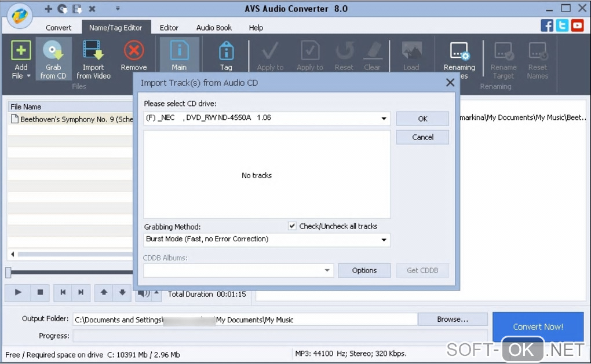The image size is (591, 364).
Task: Click the Browse... button
Action: (453, 319)
